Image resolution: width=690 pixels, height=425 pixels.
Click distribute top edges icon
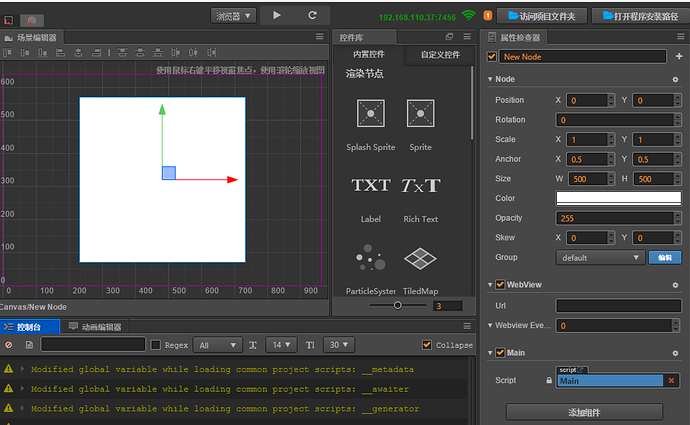point(122,53)
